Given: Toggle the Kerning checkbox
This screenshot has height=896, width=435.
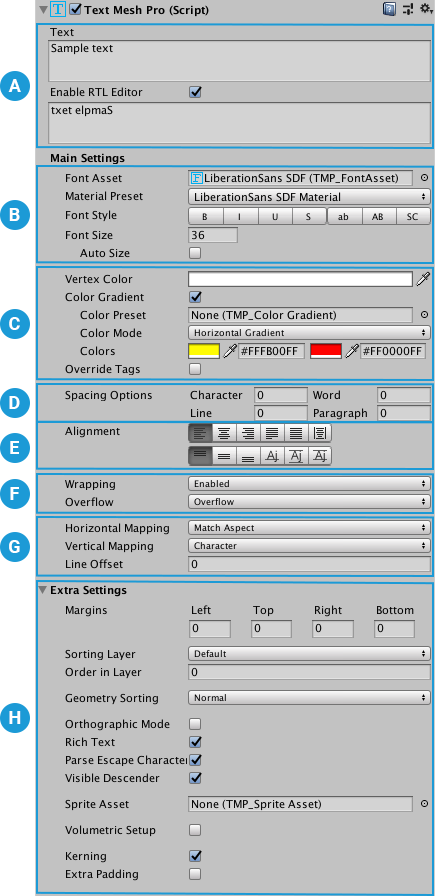Looking at the screenshot, I should coord(195,855).
